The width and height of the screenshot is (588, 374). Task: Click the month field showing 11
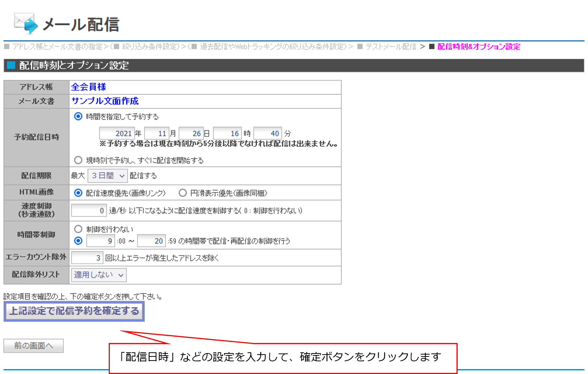[157, 133]
